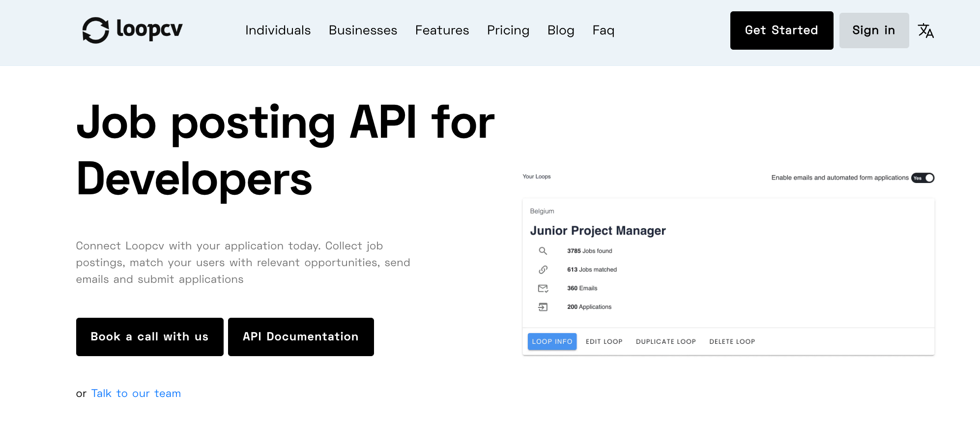
Task: Visit the Blog from navigation
Action: (x=561, y=30)
